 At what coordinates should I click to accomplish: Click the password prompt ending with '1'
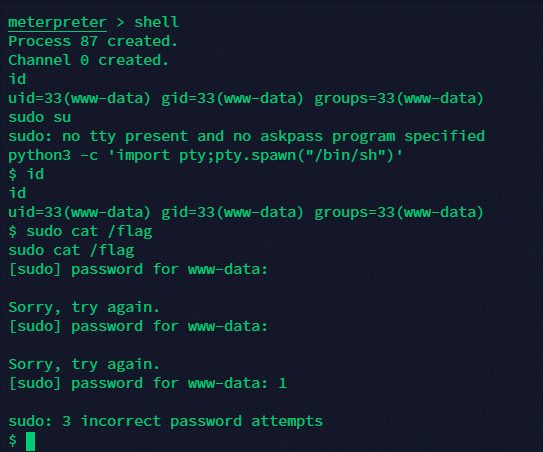click(x=148, y=383)
